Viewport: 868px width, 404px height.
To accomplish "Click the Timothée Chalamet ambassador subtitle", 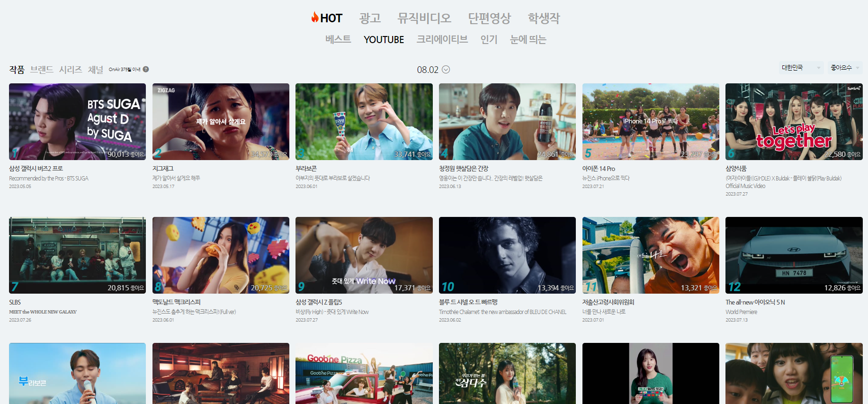I will 502,312.
